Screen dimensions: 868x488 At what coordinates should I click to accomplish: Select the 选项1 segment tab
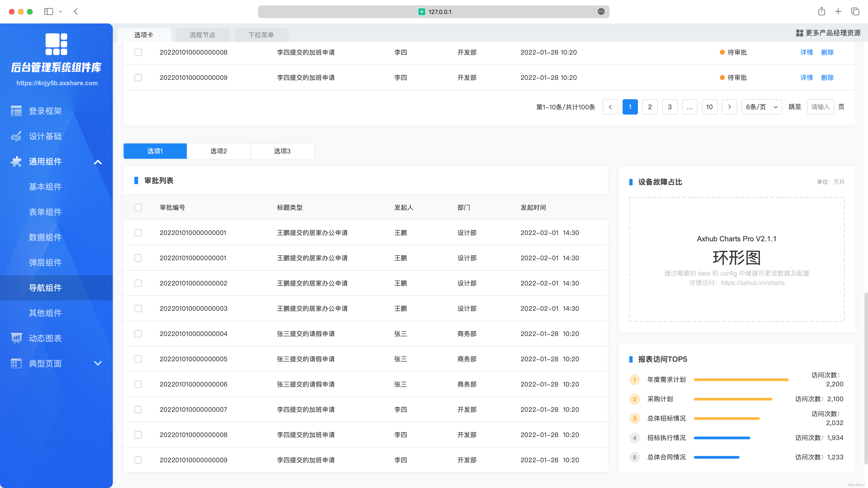(155, 151)
